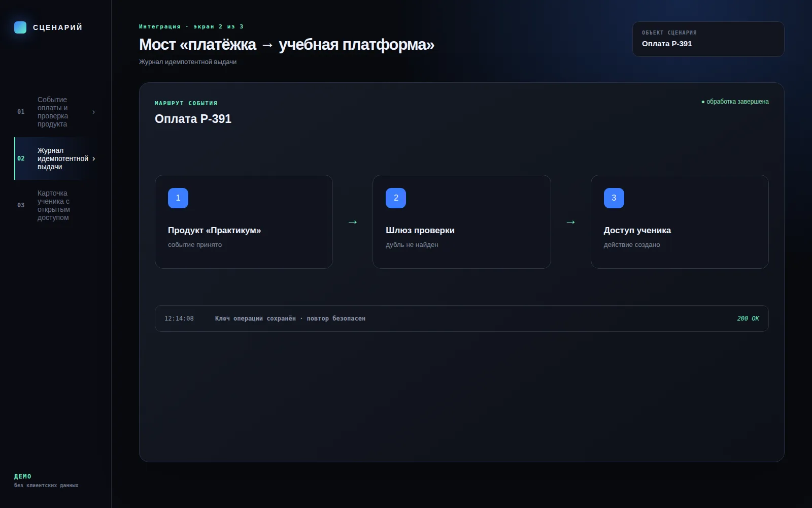The width and height of the screenshot is (812, 508).
Task: Click the 200 OK response status
Action: (748, 319)
